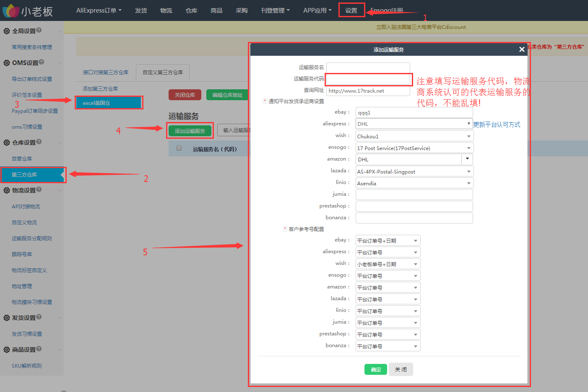This screenshot has width=588, height=392.
Task: Open the 设置 menu in top navigation
Action: [351, 10]
